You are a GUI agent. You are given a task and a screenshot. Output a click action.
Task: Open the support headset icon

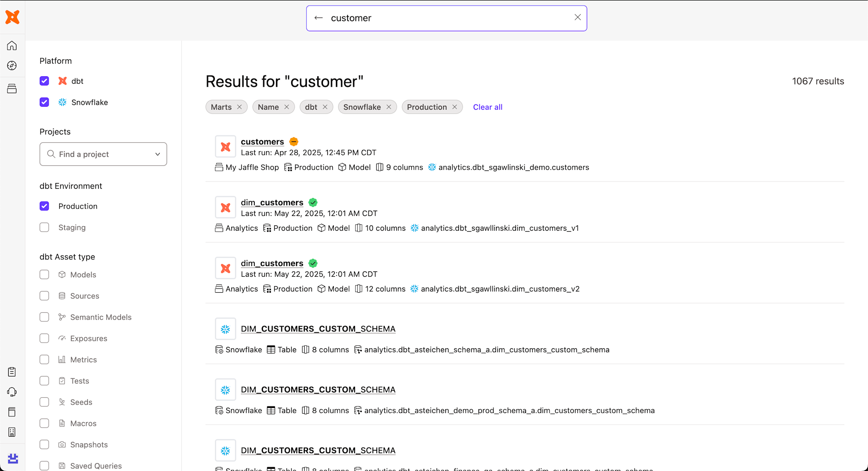(12, 392)
